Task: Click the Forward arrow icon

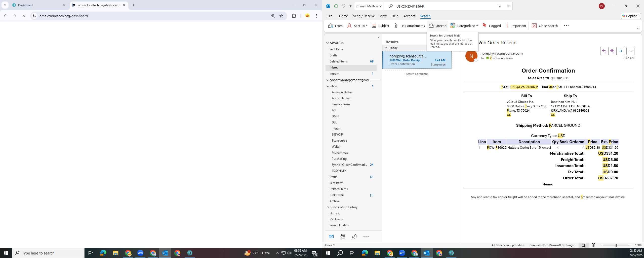Action: click(x=620, y=51)
